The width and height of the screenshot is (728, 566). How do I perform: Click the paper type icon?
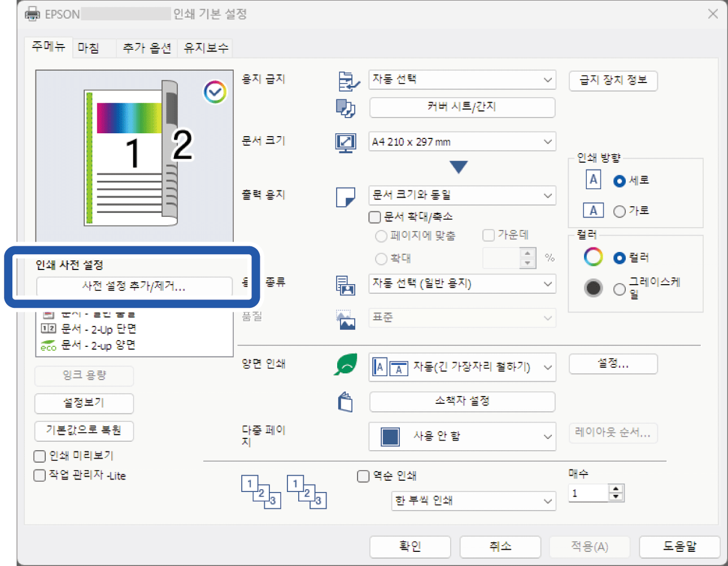pos(345,285)
